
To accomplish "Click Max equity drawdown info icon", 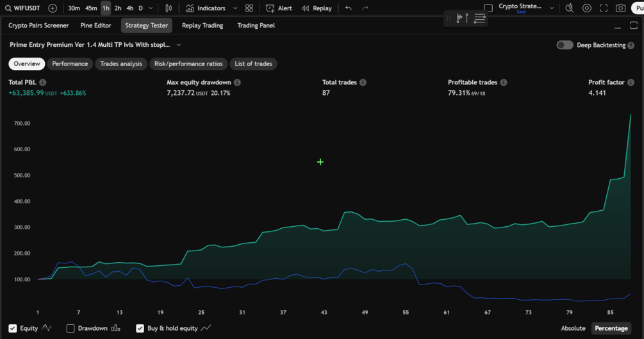I will click(x=237, y=82).
